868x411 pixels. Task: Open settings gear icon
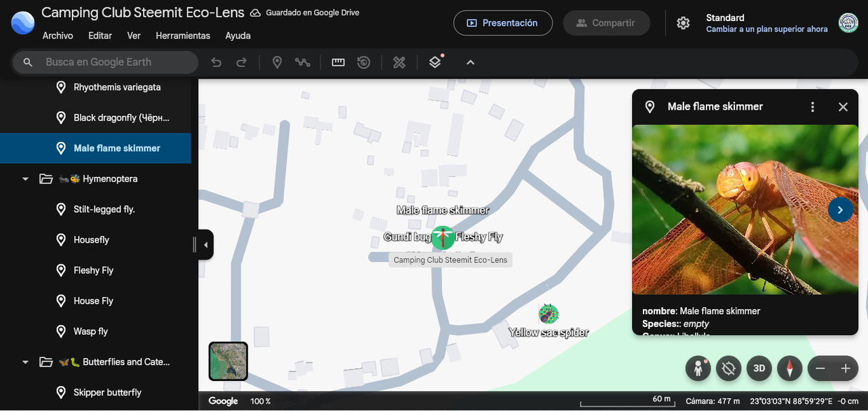684,23
